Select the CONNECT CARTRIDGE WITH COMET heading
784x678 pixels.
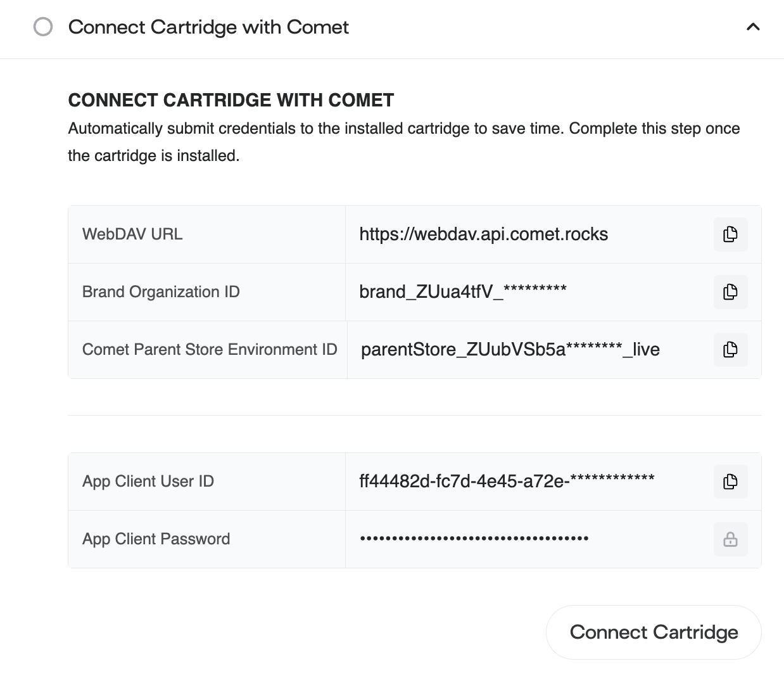tap(231, 100)
